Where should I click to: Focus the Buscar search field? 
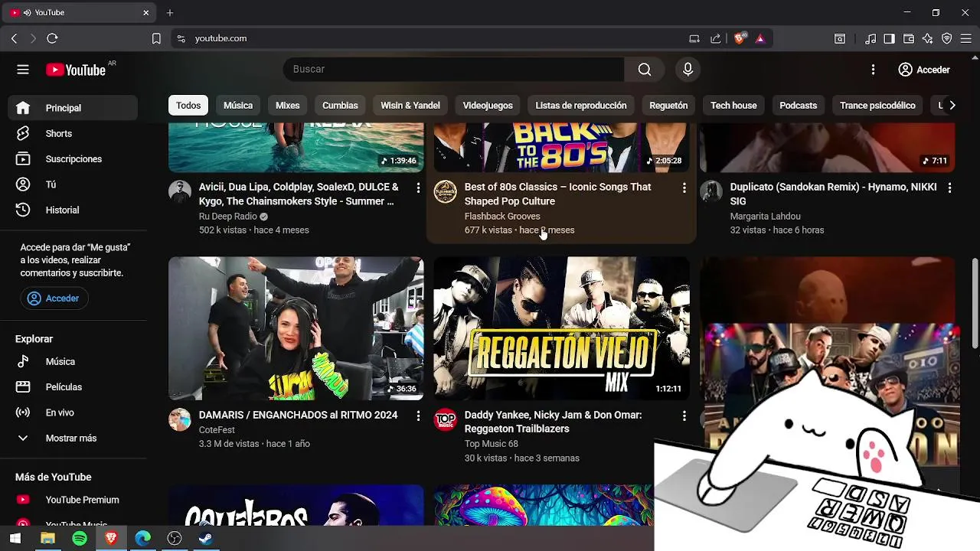pos(454,69)
